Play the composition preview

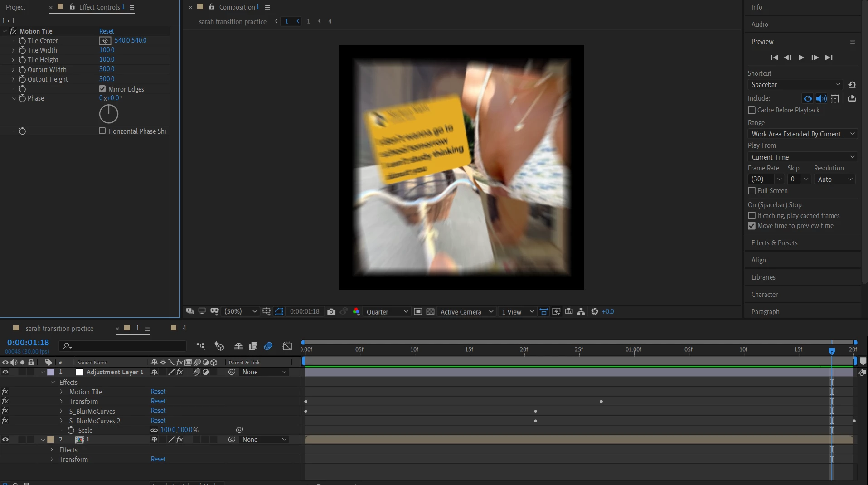point(801,58)
